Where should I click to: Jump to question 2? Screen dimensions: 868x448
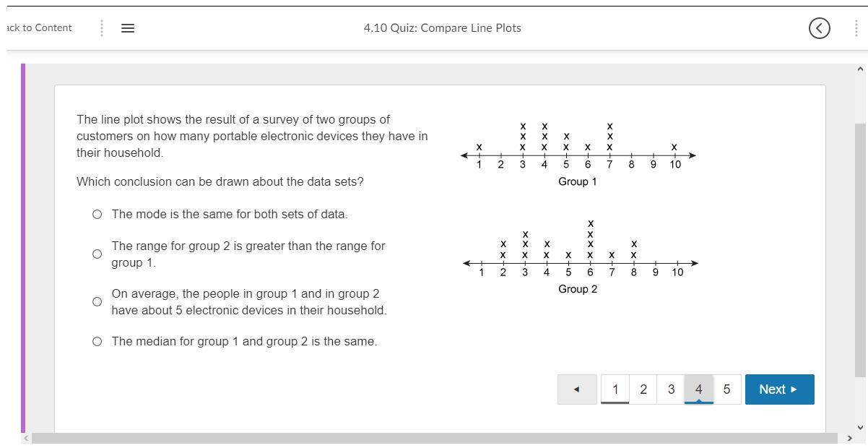tap(643, 389)
